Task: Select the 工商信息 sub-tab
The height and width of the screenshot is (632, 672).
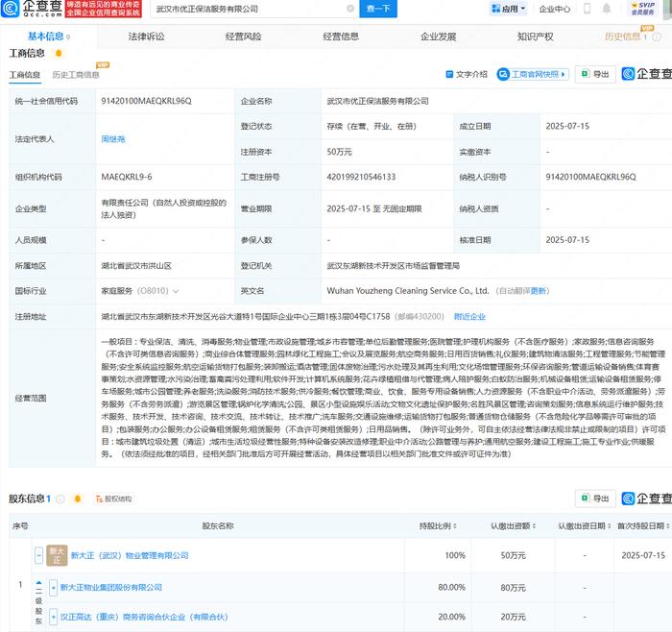Action: point(25,75)
